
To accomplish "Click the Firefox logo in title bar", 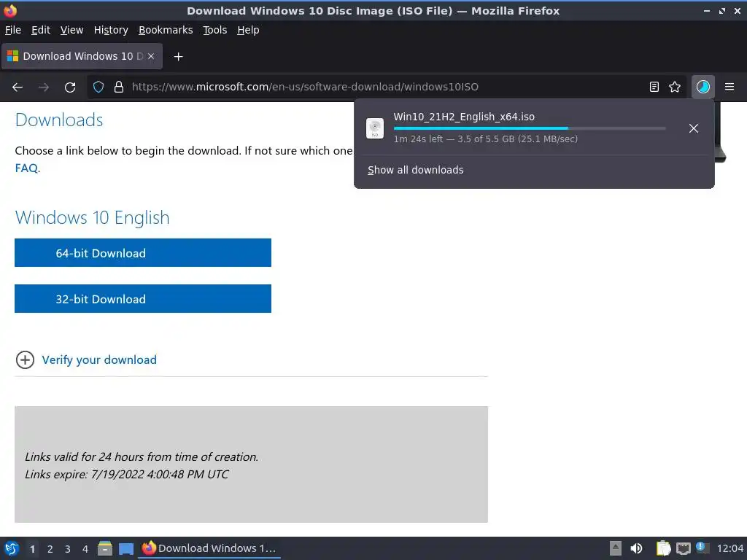I will tap(10, 10).
